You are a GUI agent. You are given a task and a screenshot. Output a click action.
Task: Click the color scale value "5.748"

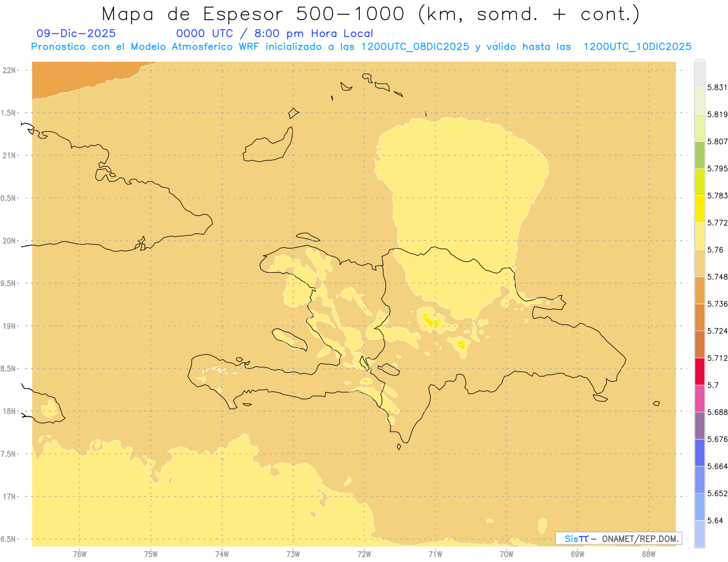click(x=717, y=276)
